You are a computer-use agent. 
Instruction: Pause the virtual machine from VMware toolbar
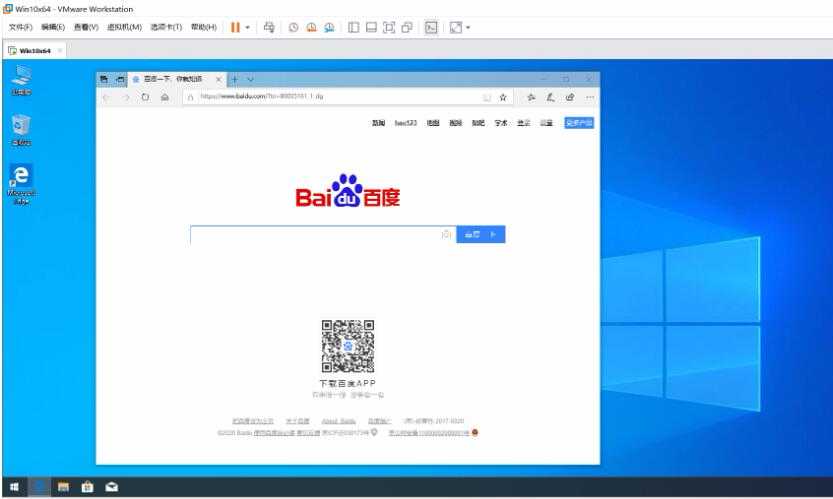[x=235, y=27]
